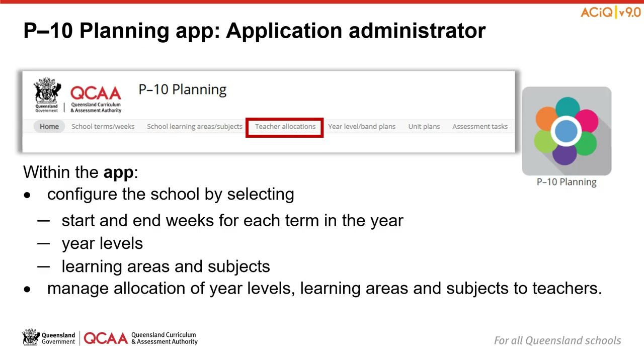Click the P–10 Planning flower app icon

tap(567, 131)
